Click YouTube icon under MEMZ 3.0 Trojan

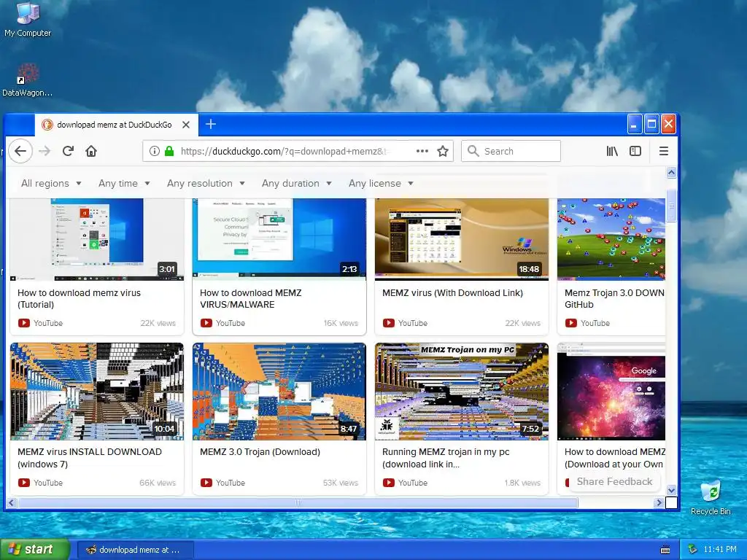206,483
